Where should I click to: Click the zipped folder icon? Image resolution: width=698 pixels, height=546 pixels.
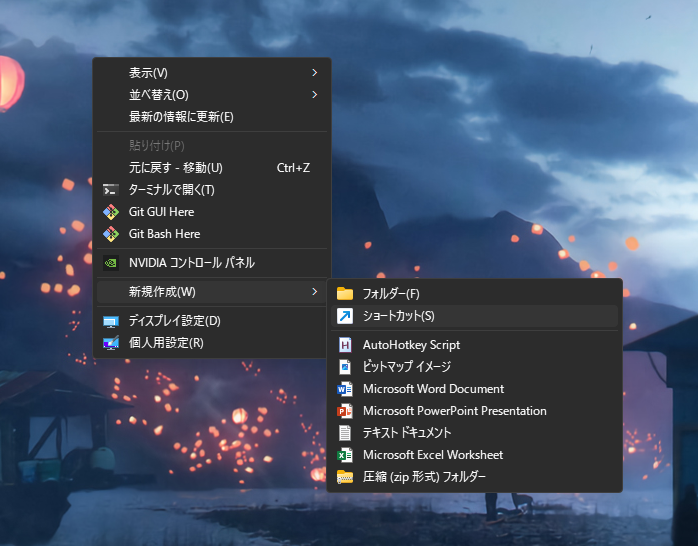point(345,477)
